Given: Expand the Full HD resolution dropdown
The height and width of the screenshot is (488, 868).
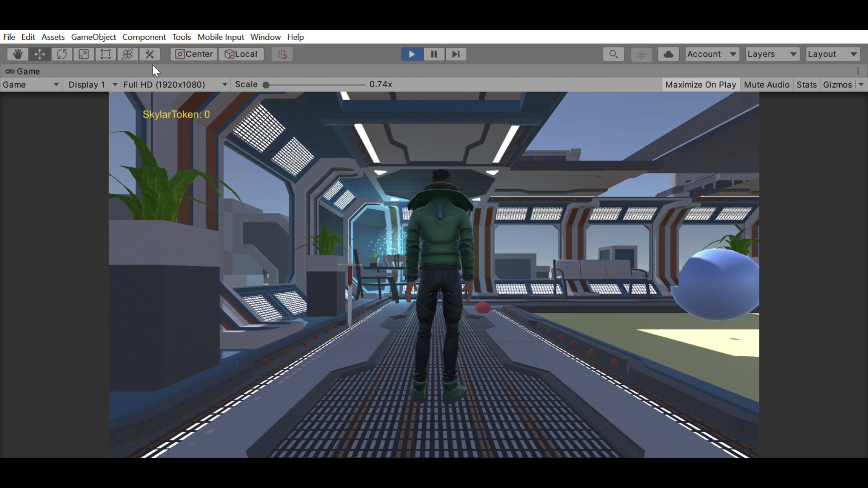Looking at the screenshot, I should (x=175, y=84).
